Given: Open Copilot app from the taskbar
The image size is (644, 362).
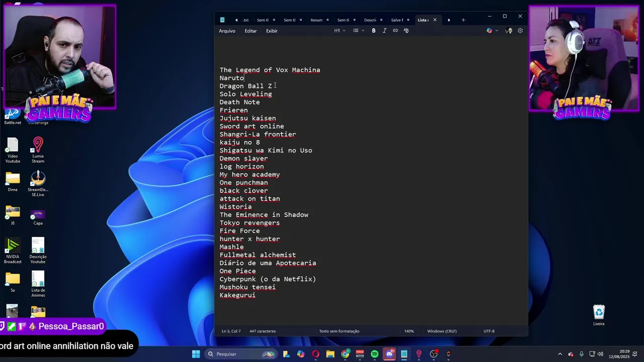Looking at the screenshot, I should click(300, 354).
